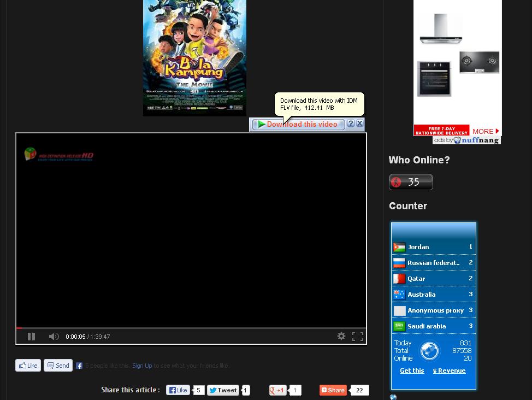
Task: Pause the video playback
Action: [x=31, y=337]
